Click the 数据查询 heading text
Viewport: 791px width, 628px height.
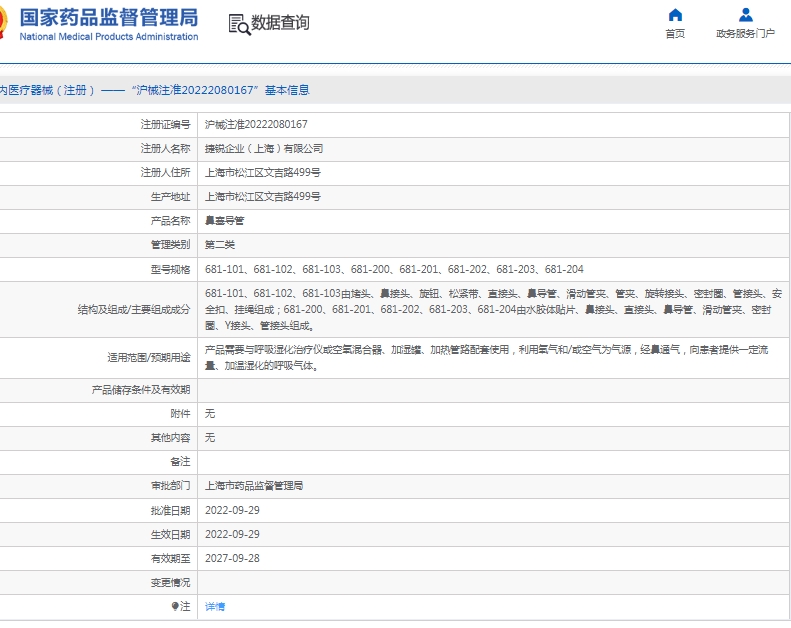pyautogui.click(x=280, y=23)
